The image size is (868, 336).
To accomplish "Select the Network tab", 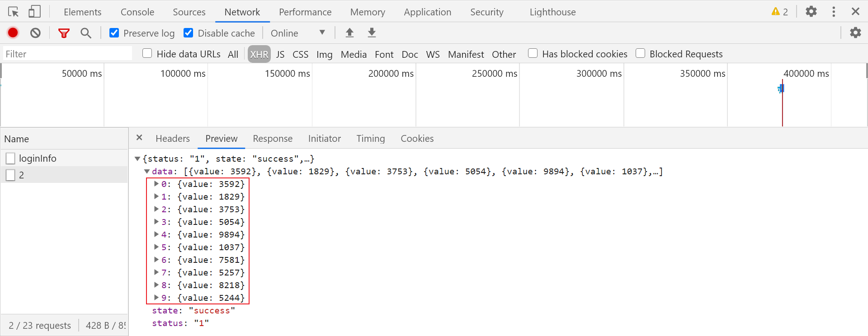I will 242,12.
